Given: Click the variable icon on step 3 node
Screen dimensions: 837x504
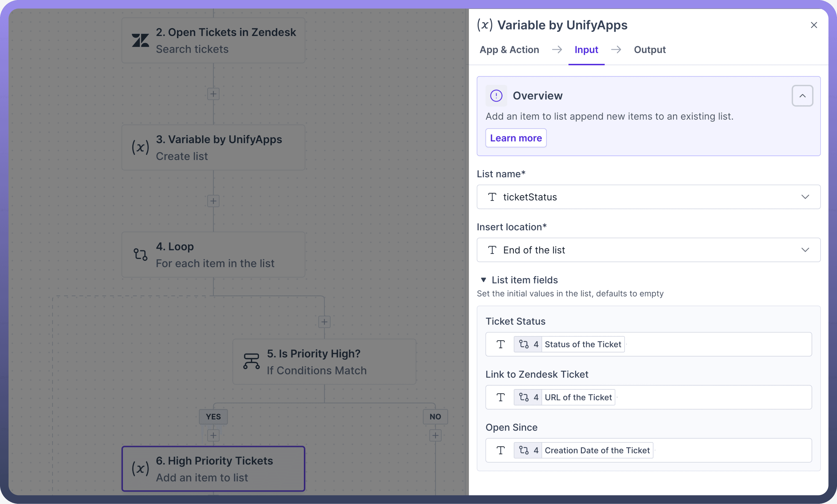Looking at the screenshot, I should [x=140, y=147].
